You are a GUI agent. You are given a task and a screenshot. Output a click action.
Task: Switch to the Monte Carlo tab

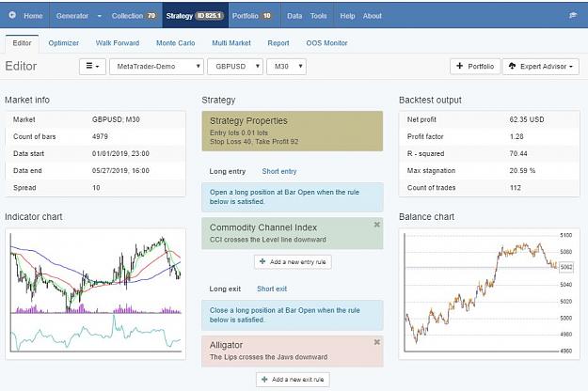(176, 43)
